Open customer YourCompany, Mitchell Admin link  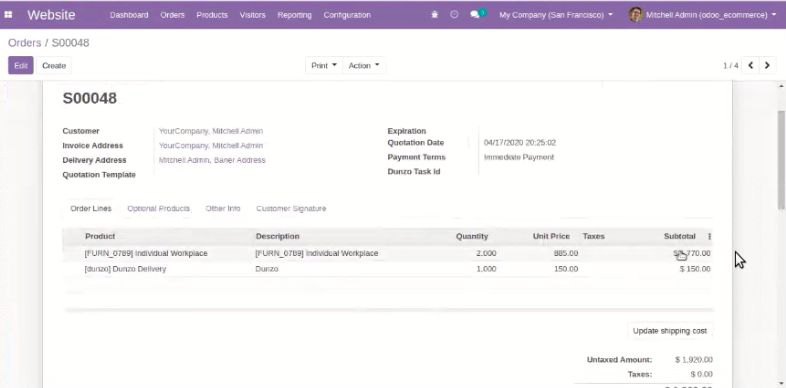point(211,131)
